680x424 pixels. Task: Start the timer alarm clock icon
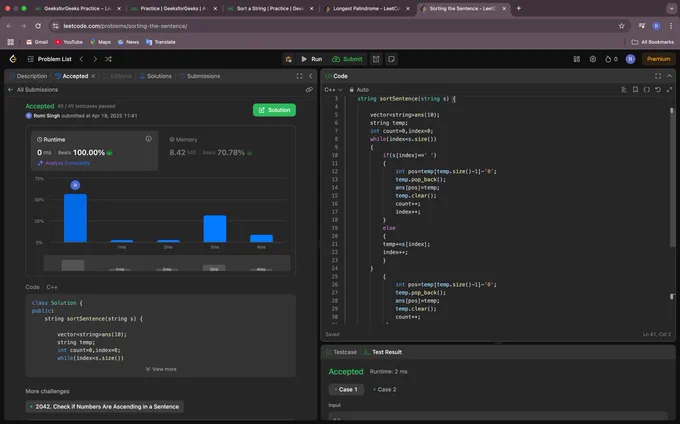click(376, 59)
